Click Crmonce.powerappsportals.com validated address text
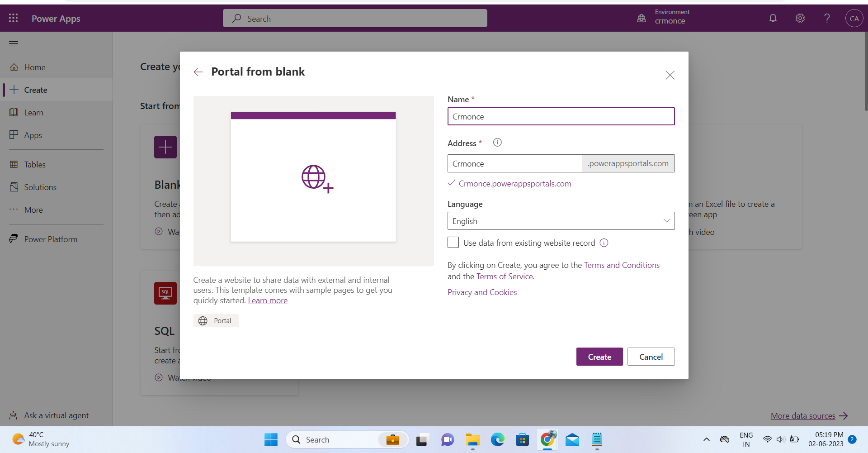 (x=515, y=184)
